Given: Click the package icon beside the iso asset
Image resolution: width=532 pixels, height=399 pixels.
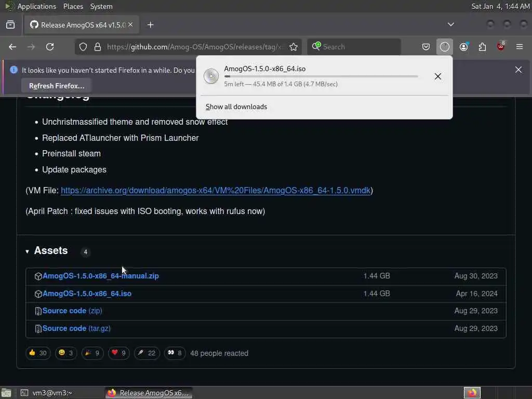Looking at the screenshot, I should (x=38, y=294).
